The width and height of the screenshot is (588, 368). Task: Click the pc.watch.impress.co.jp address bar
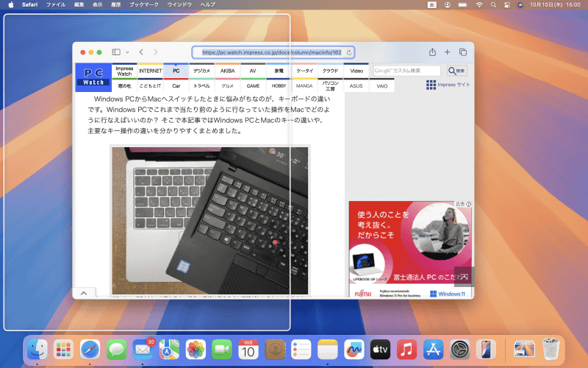(273, 52)
